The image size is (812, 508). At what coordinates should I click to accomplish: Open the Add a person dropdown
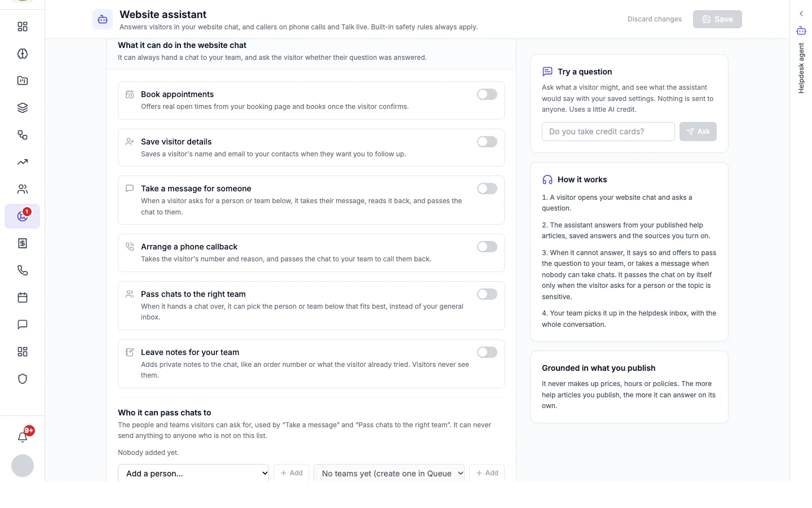pos(193,473)
